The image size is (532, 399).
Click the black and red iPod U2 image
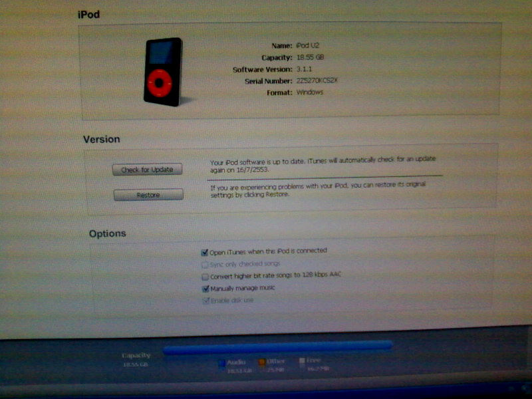point(163,72)
